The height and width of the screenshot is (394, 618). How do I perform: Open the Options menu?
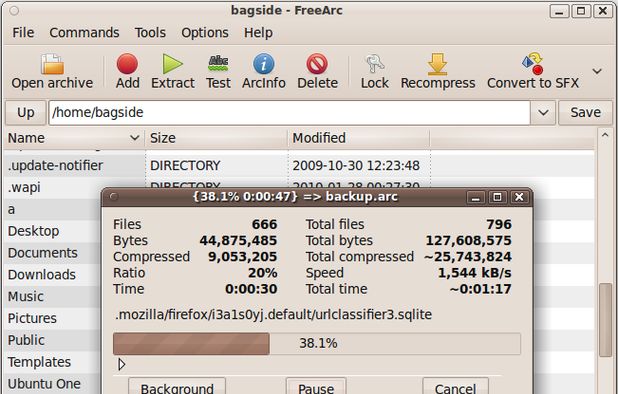pyautogui.click(x=205, y=32)
